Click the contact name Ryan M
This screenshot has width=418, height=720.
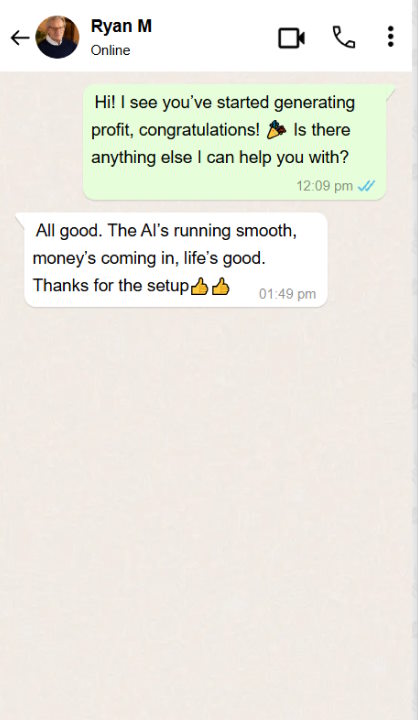121,26
